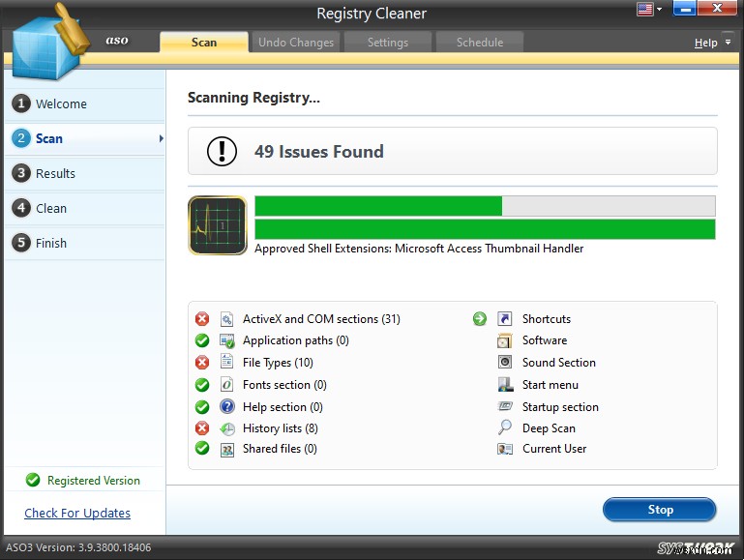Go to step 5 Finish
This screenshot has width=744, height=560.
[x=84, y=243]
